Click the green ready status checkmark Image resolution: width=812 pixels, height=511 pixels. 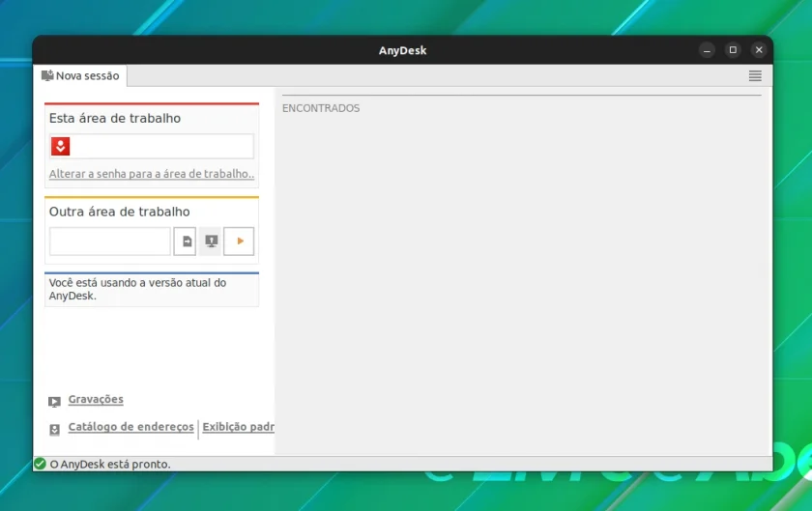click(x=41, y=464)
